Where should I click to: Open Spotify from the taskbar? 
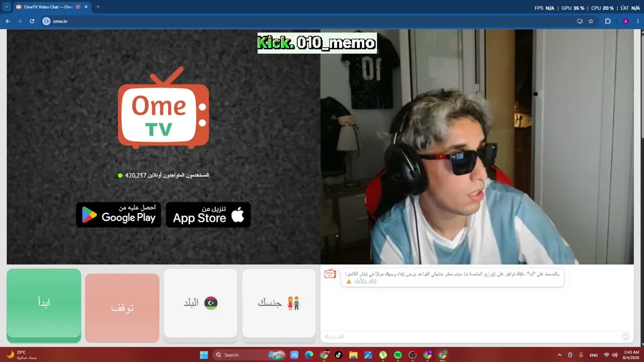click(x=398, y=355)
